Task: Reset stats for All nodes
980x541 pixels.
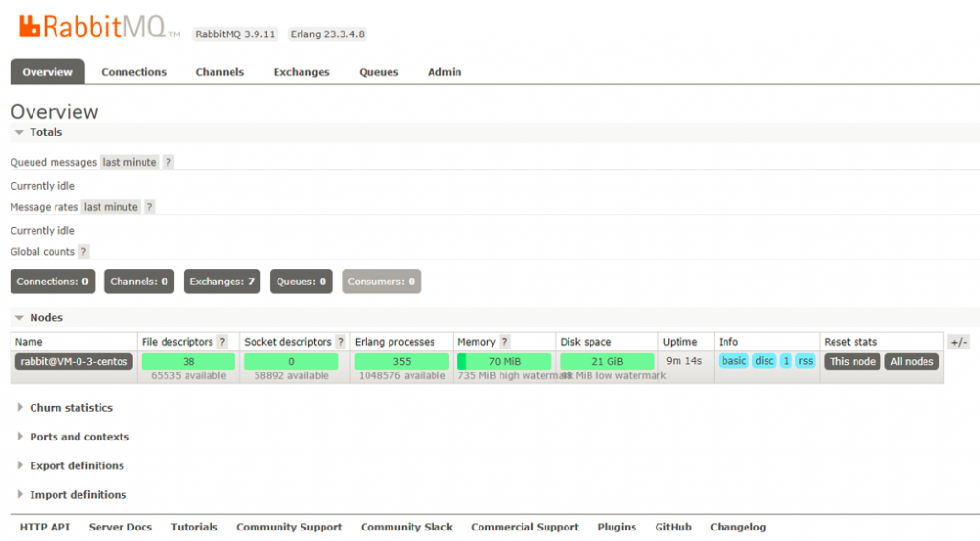Action: [912, 362]
